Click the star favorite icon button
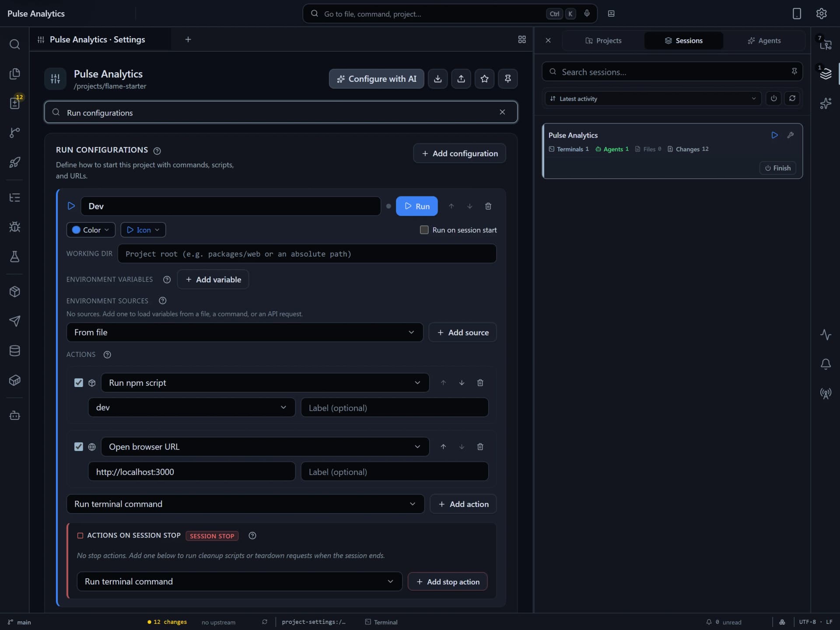This screenshot has height=630, width=840. [x=484, y=79]
